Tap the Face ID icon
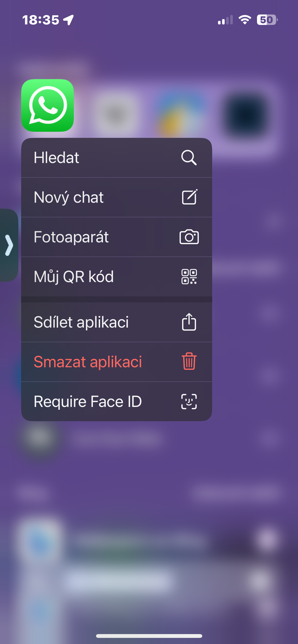This screenshot has height=644, width=298. [189, 401]
